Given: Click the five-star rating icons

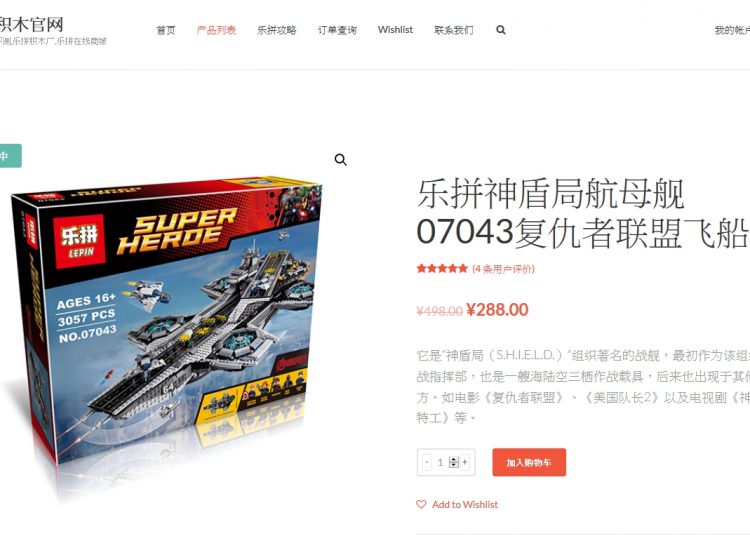Looking at the screenshot, I should (x=442, y=269).
